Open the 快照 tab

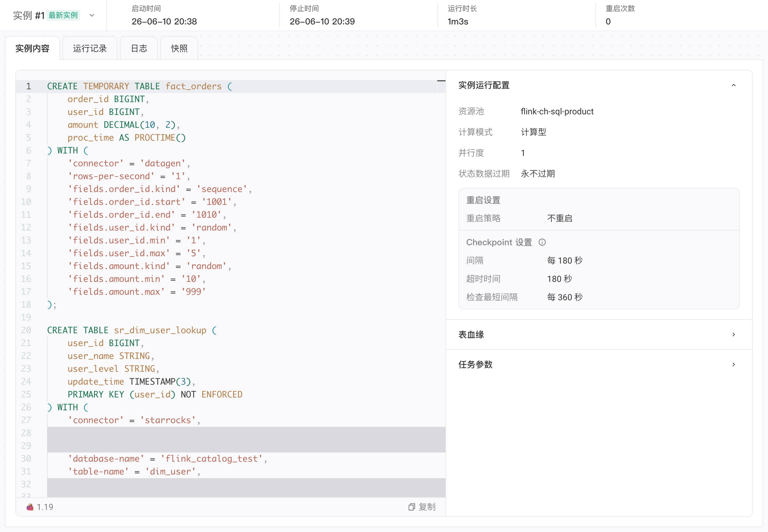point(179,48)
